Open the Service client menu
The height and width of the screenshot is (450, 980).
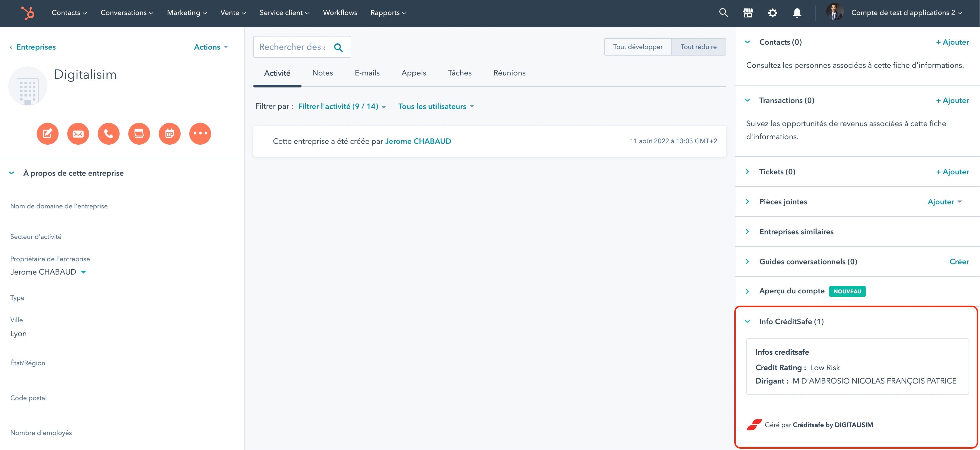click(284, 13)
